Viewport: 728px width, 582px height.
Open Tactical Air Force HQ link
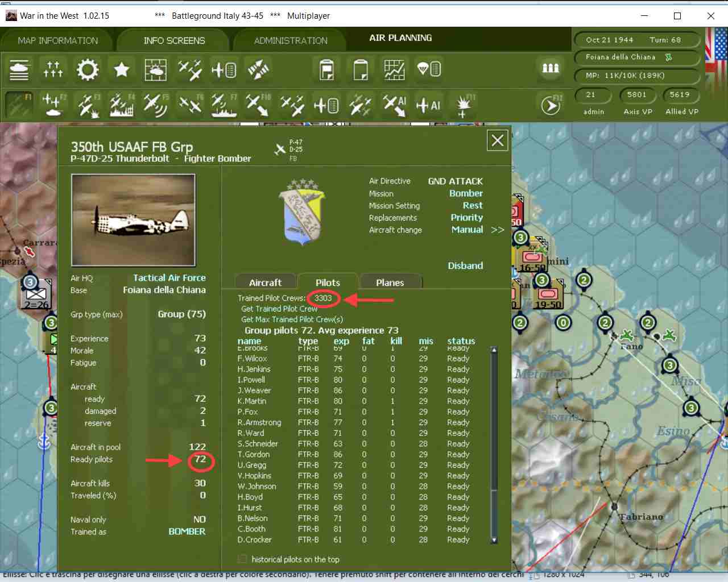pos(169,278)
